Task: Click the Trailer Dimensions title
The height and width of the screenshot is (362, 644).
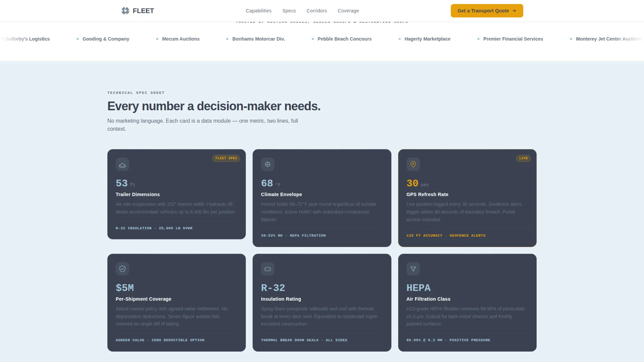Action: pos(138,194)
